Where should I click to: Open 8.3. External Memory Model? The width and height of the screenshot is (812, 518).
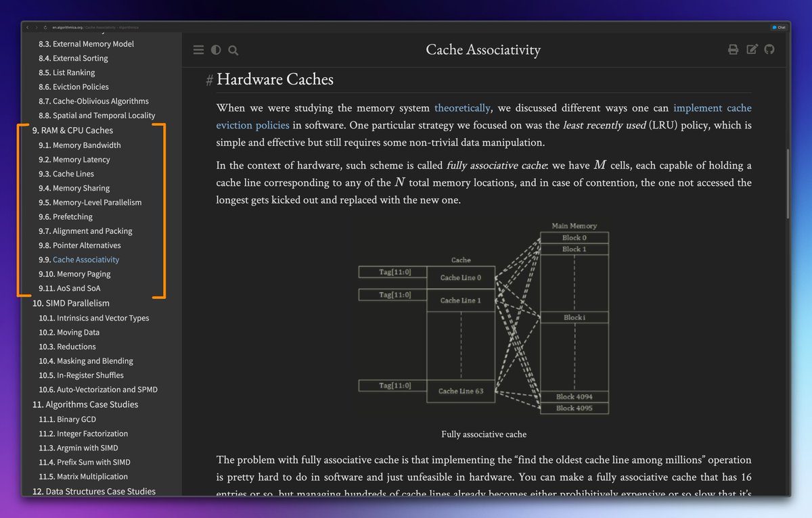click(86, 44)
